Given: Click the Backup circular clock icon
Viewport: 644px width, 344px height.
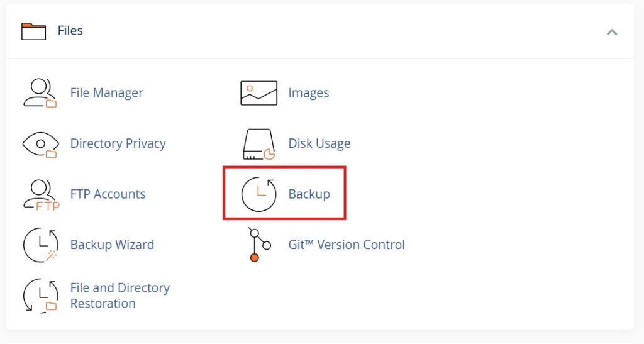Looking at the screenshot, I should tap(258, 194).
